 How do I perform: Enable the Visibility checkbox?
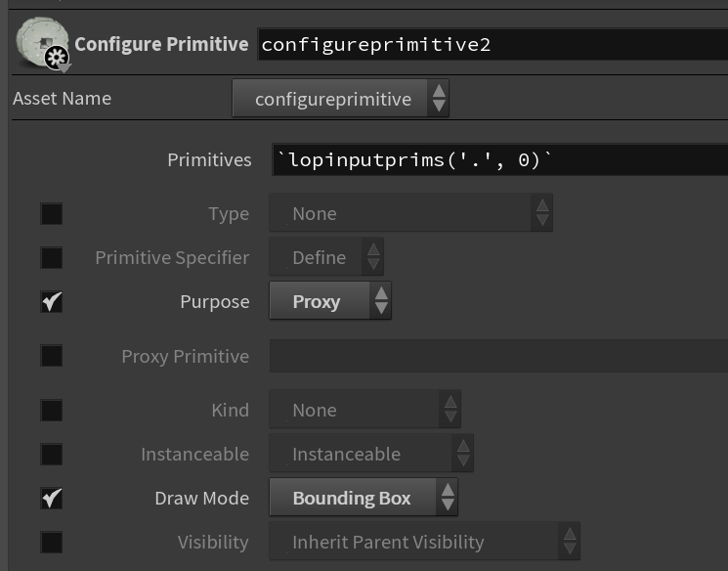coord(52,543)
